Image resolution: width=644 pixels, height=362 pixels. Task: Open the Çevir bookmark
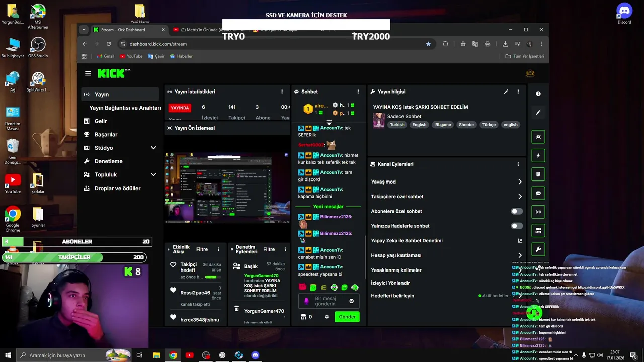156,56
